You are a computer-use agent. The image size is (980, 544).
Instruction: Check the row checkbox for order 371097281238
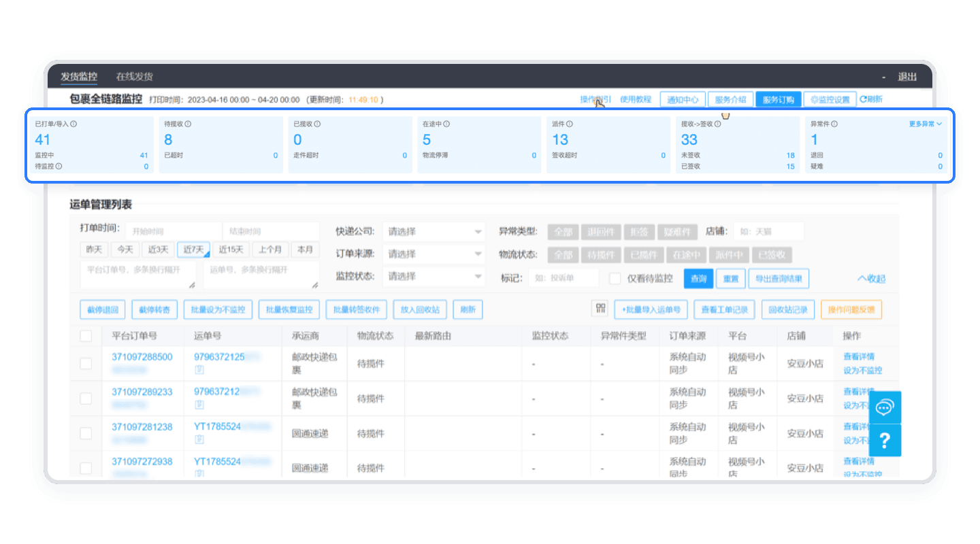point(86,433)
